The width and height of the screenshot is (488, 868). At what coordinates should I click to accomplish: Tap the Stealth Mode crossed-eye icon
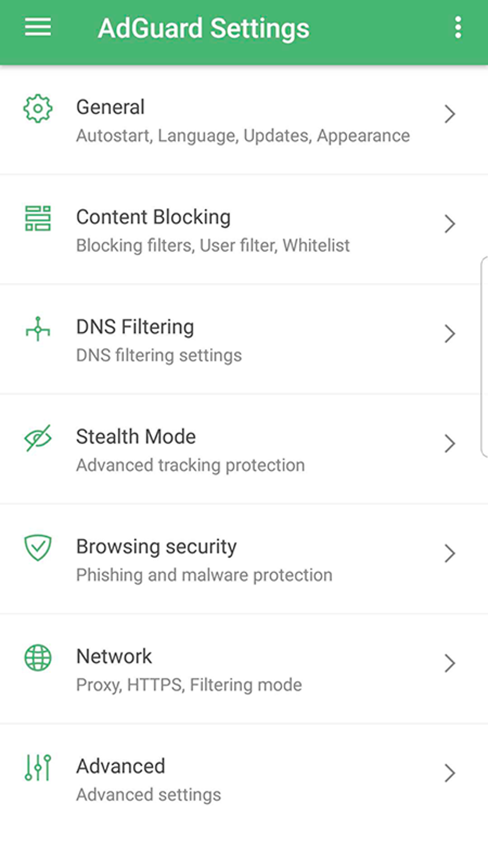38,438
